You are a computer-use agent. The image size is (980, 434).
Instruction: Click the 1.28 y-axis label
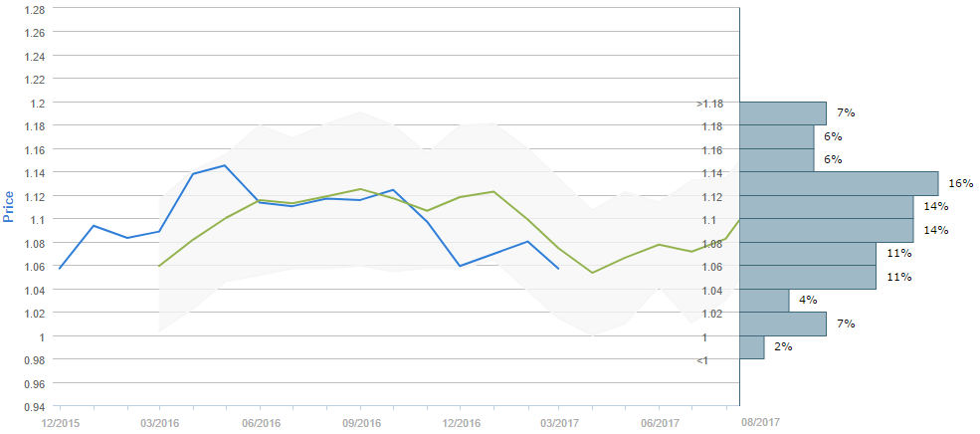coord(33,9)
